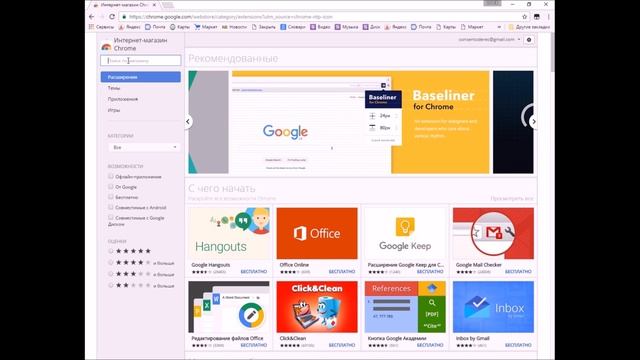Open the Chrome three-dot menu
This screenshot has width=640, height=360.
click(549, 17)
